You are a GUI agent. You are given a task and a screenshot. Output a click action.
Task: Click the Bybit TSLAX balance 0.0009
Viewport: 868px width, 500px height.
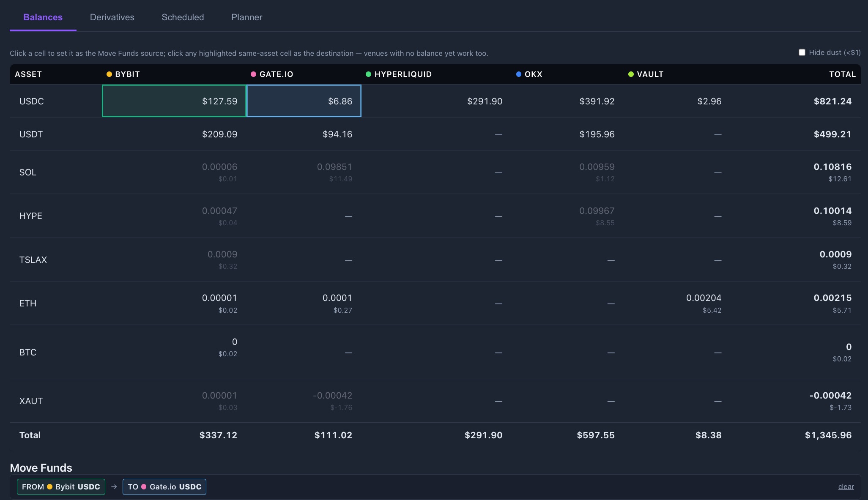[x=222, y=254]
